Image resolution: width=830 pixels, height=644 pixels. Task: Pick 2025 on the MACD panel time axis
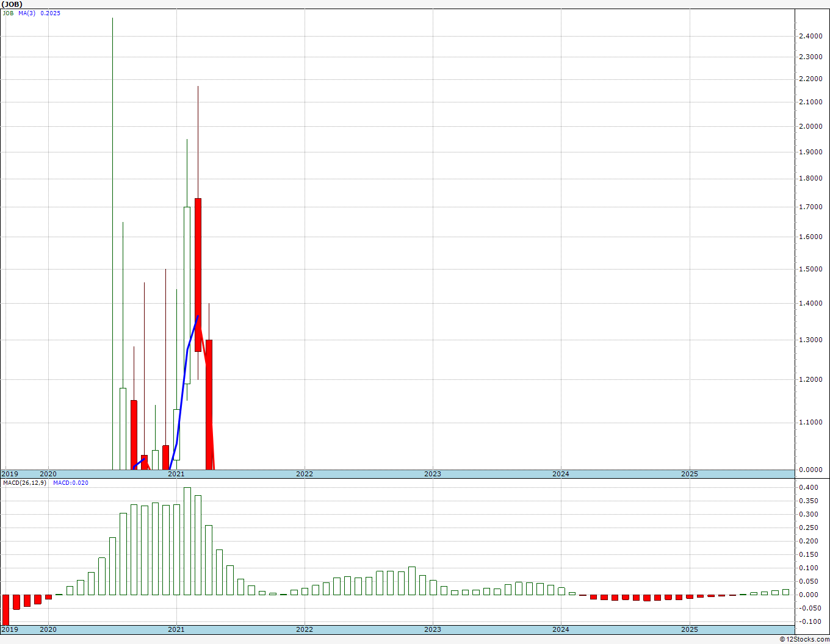click(x=690, y=629)
